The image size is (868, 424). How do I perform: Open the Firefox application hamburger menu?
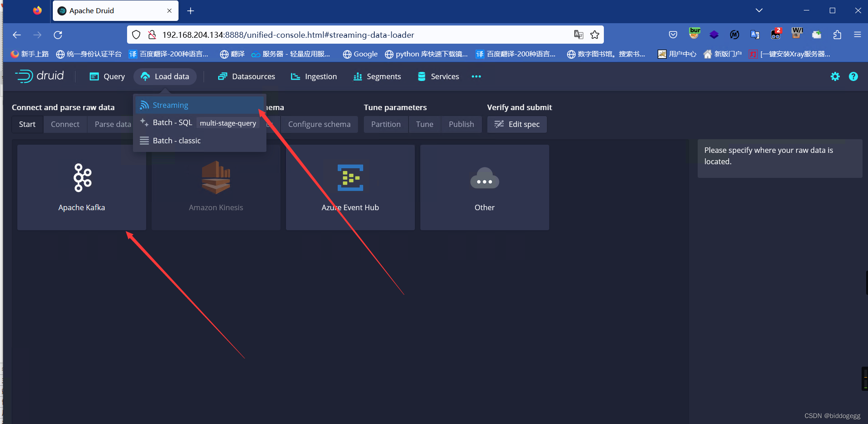coord(858,35)
